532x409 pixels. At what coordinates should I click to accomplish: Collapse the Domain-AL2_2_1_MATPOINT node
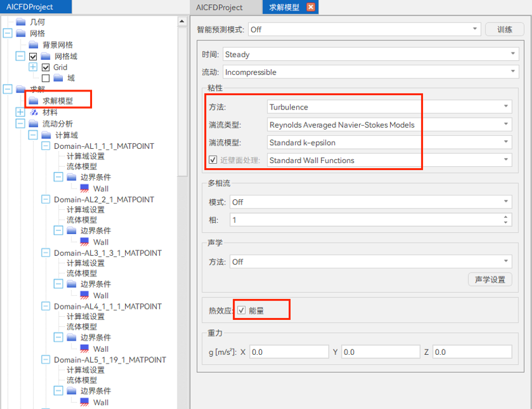point(45,199)
